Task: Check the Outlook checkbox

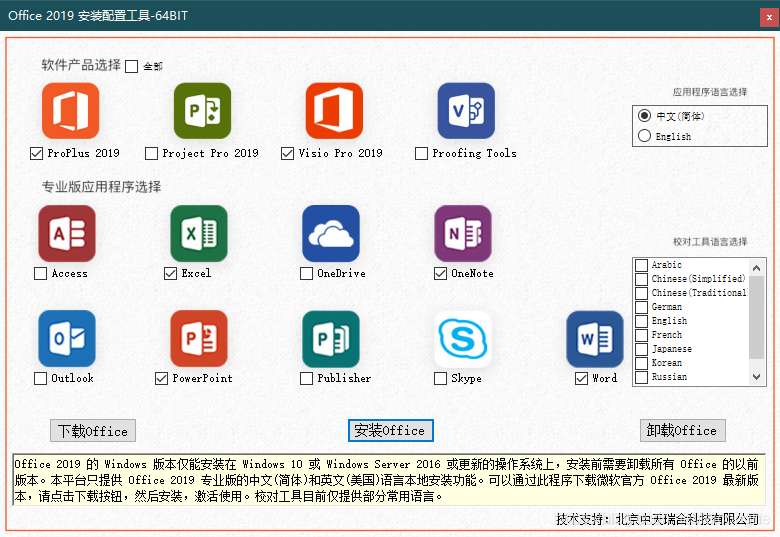Action: pos(40,378)
